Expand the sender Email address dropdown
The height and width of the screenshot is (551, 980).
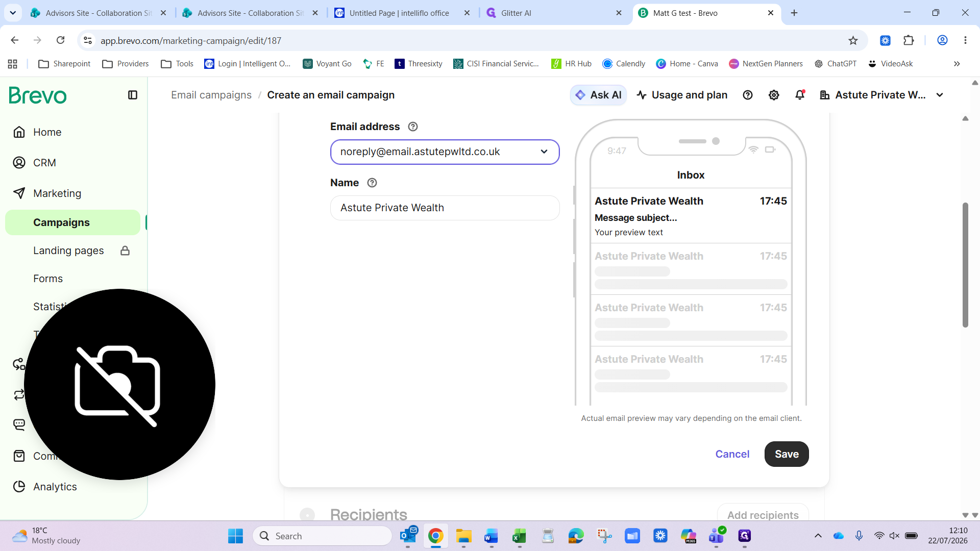click(x=445, y=152)
